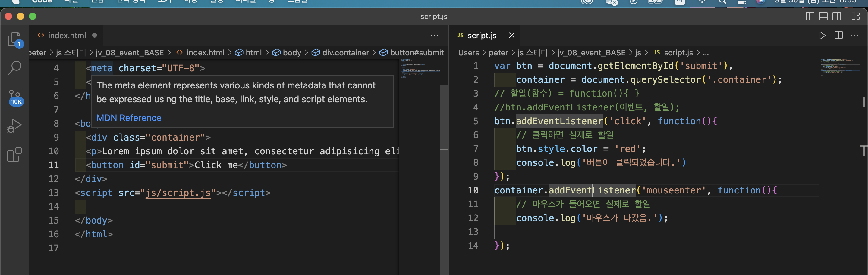Screen dimensions: 868x275
Task: Click 'js/script.js' src path in line 13
Action: [x=178, y=193]
